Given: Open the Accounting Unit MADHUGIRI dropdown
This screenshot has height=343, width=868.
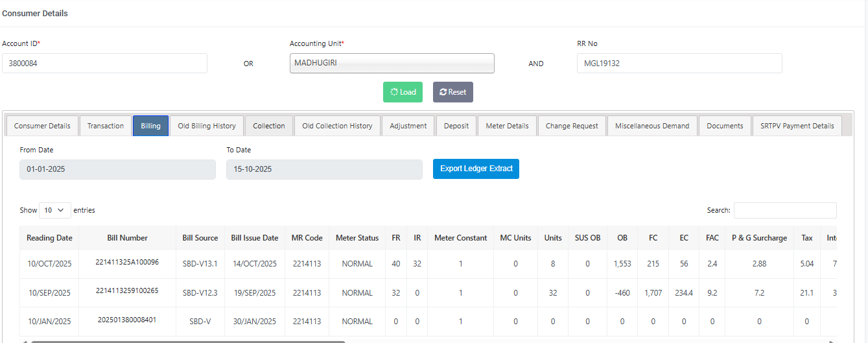Looking at the screenshot, I should point(392,64).
